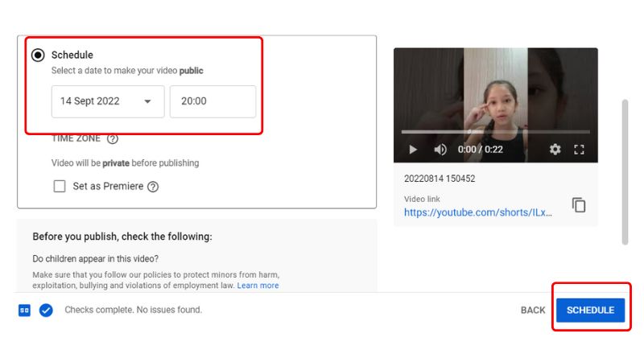Click the video title '20220814 150452'
This screenshot has height=362, width=644.
[440, 179]
